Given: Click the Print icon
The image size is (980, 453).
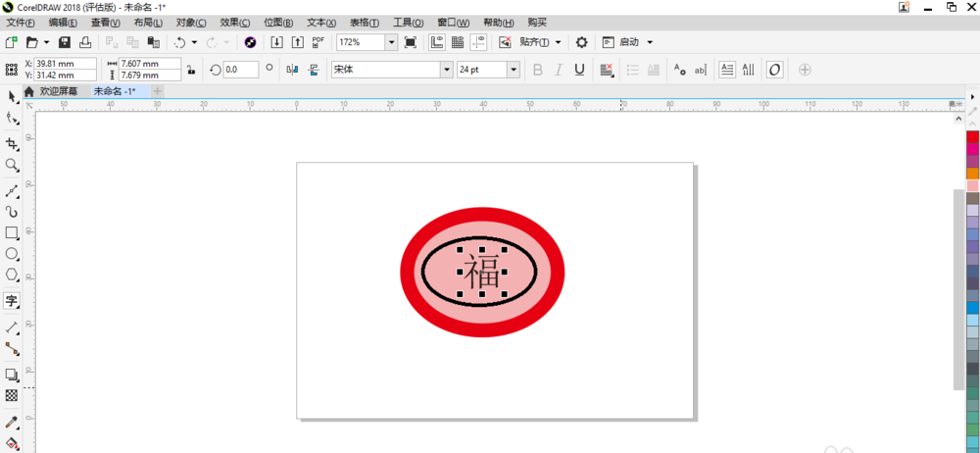Looking at the screenshot, I should tap(85, 42).
